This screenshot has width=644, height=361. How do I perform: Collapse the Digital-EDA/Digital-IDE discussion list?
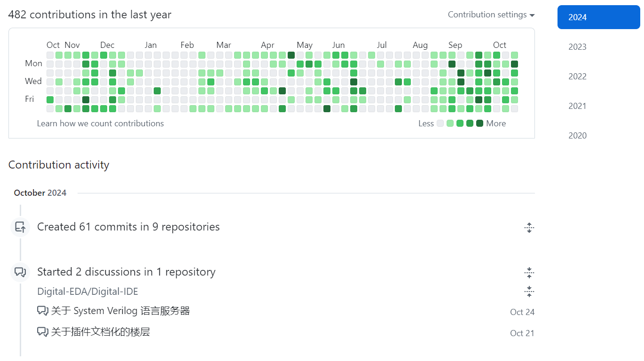(529, 292)
